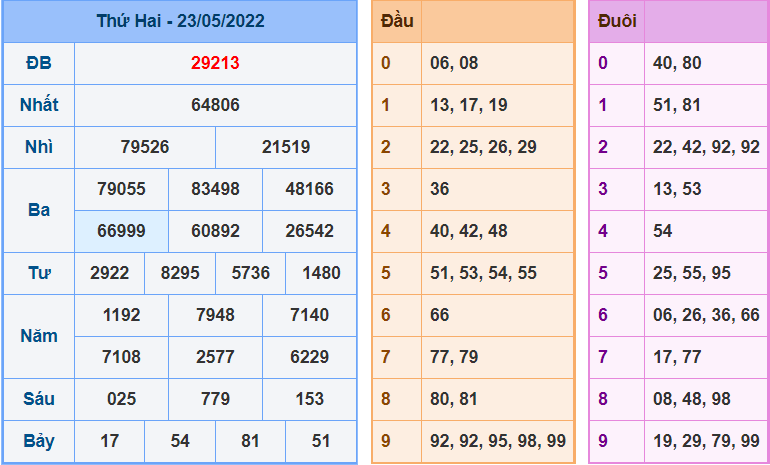Click third prize number 60892
The image size is (770, 465).
(215, 231)
